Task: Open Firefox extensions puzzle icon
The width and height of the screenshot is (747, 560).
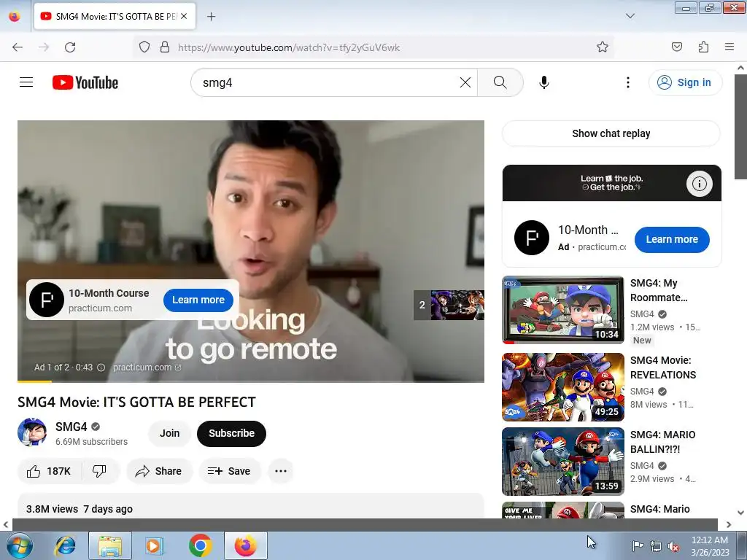Action: pos(703,47)
